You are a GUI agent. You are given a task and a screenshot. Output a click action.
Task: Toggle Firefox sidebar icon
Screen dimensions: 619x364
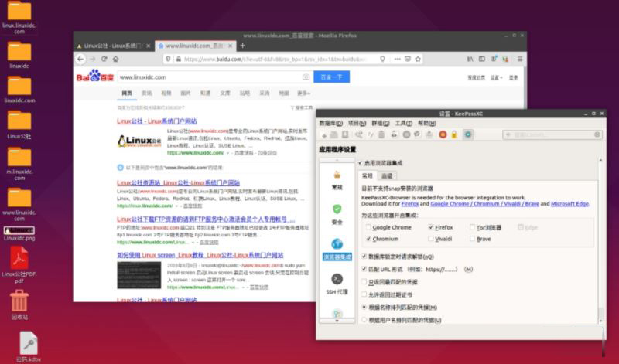click(481, 59)
